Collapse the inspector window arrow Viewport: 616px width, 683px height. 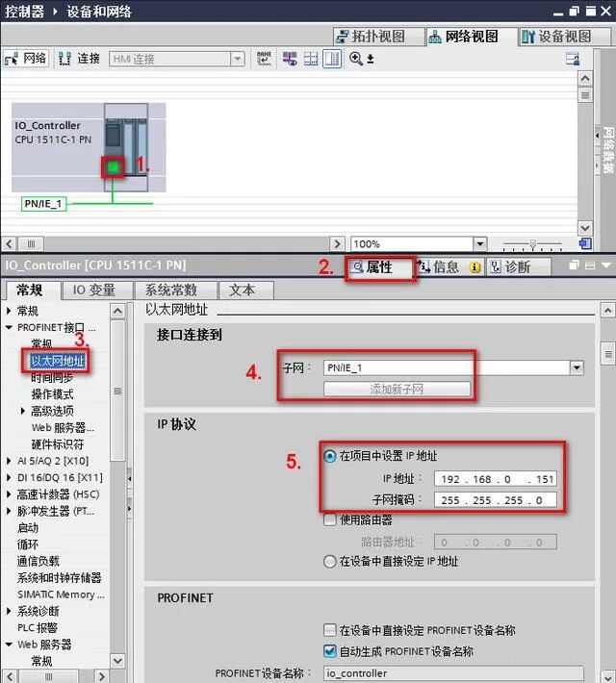coord(606,266)
